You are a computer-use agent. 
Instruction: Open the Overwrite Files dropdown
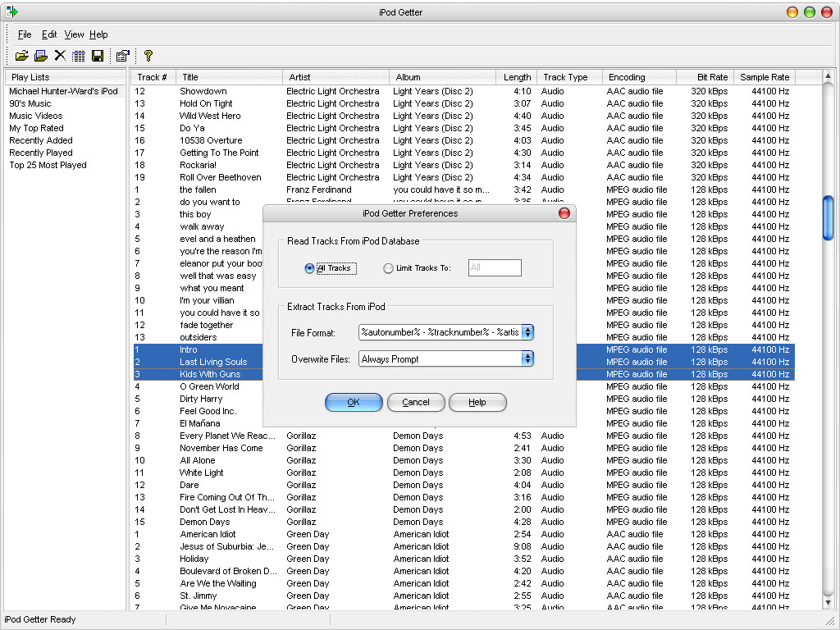(x=527, y=359)
